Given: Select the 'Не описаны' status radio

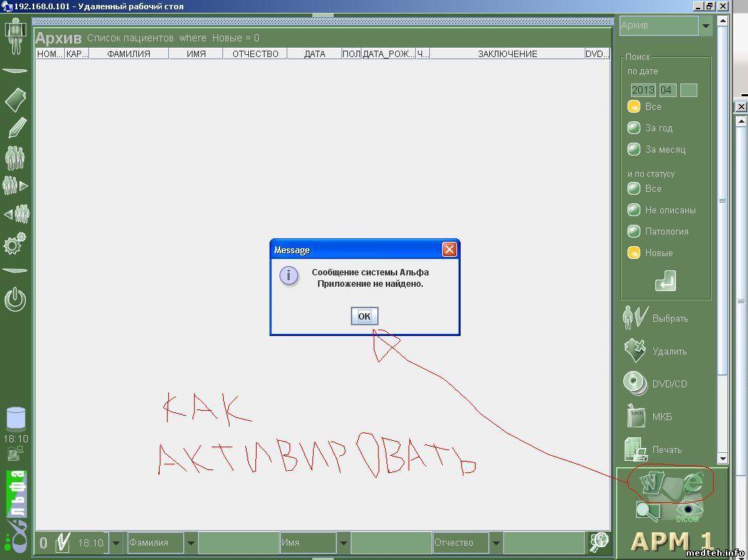Looking at the screenshot, I should [633, 210].
